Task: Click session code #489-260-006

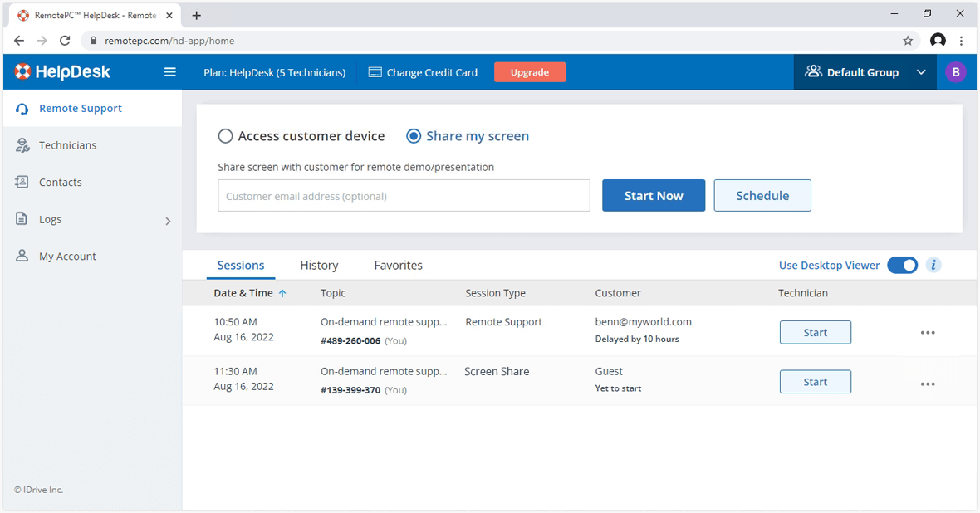Action: click(350, 341)
